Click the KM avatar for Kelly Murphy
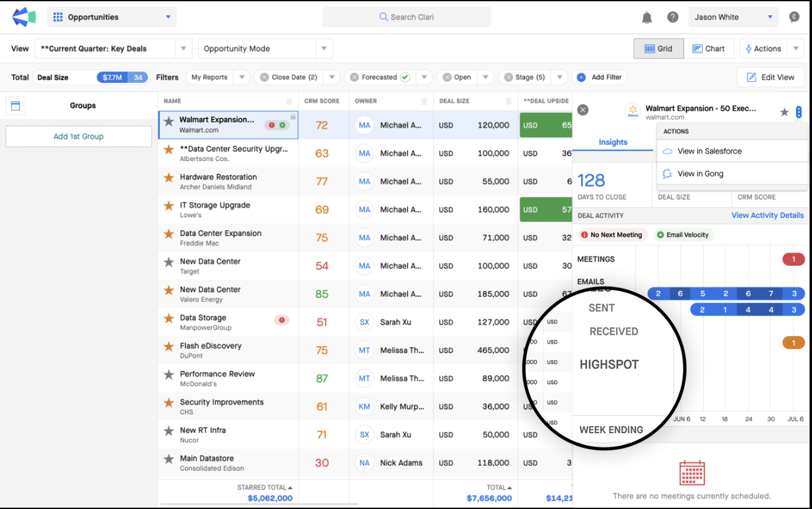The width and height of the screenshot is (812, 509). coord(365,407)
